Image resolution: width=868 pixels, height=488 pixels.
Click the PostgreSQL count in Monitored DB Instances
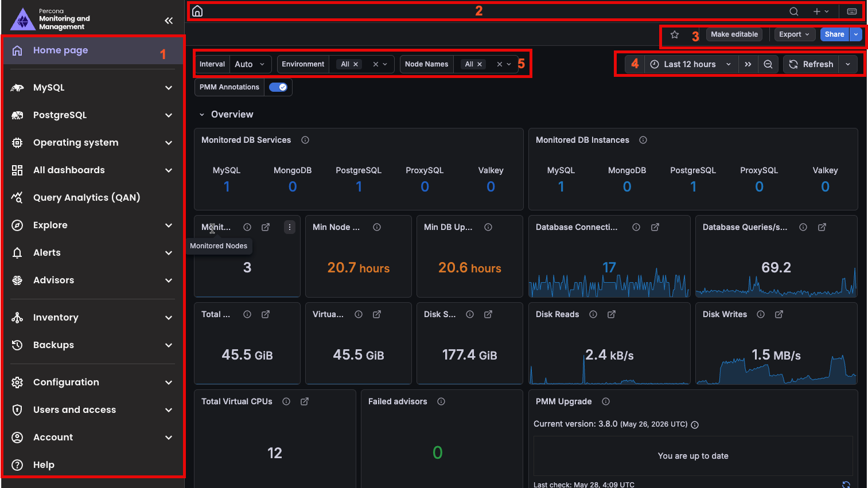coord(693,186)
